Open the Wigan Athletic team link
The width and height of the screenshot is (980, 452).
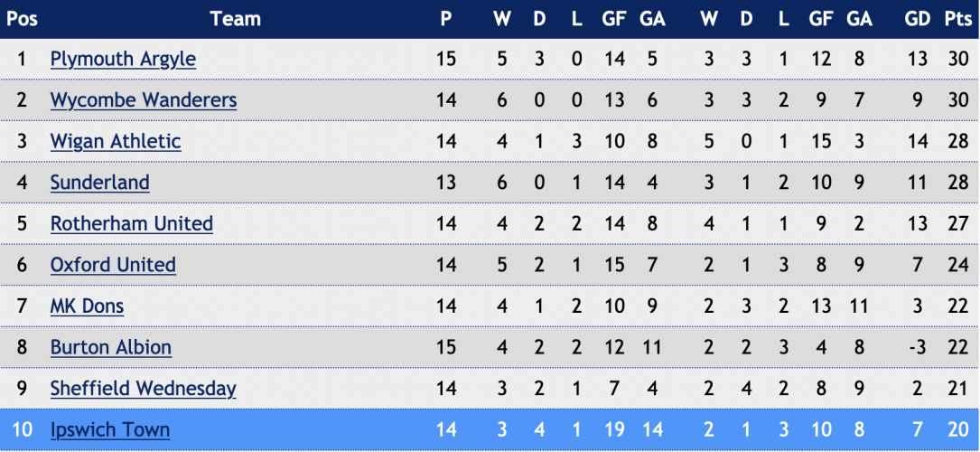click(116, 142)
